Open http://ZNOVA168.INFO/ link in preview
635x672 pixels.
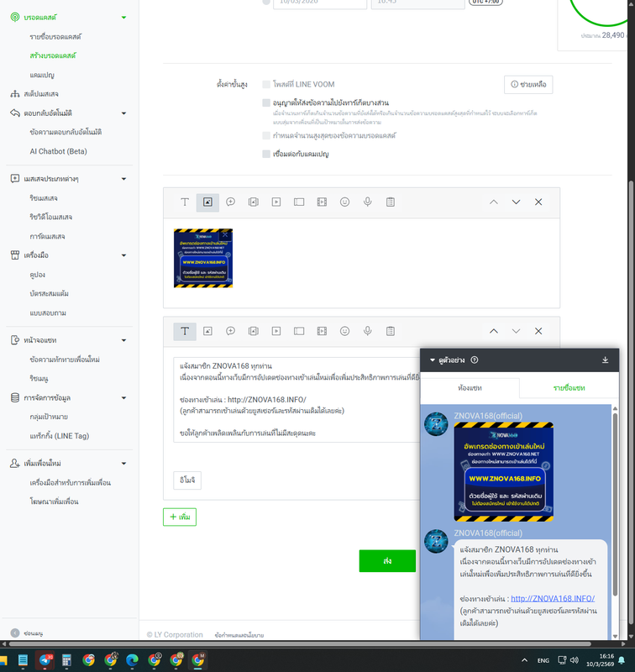tap(553, 598)
